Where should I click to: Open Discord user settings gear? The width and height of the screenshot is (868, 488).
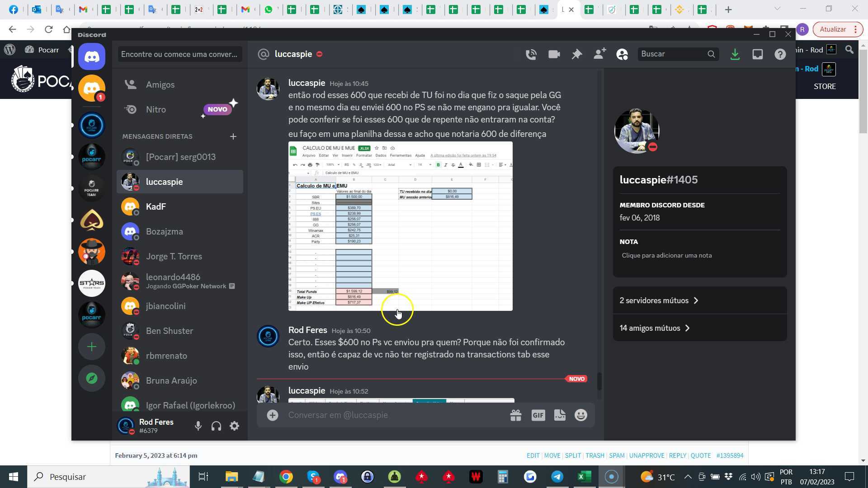click(234, 426)
